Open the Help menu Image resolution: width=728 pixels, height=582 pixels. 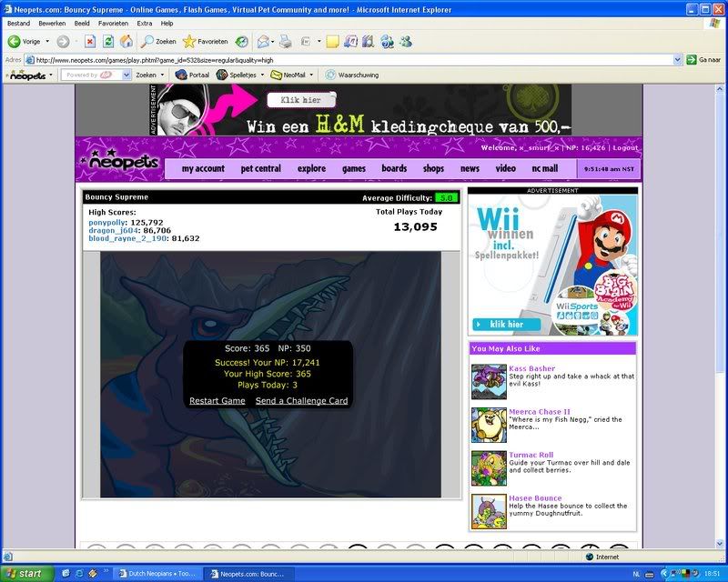click(x=167, y=24)
